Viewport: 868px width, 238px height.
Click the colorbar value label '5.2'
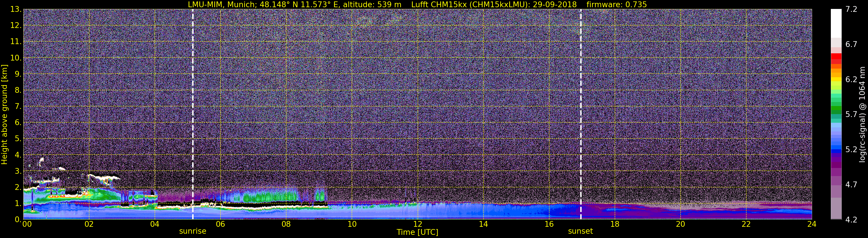(x=851, y=149)
